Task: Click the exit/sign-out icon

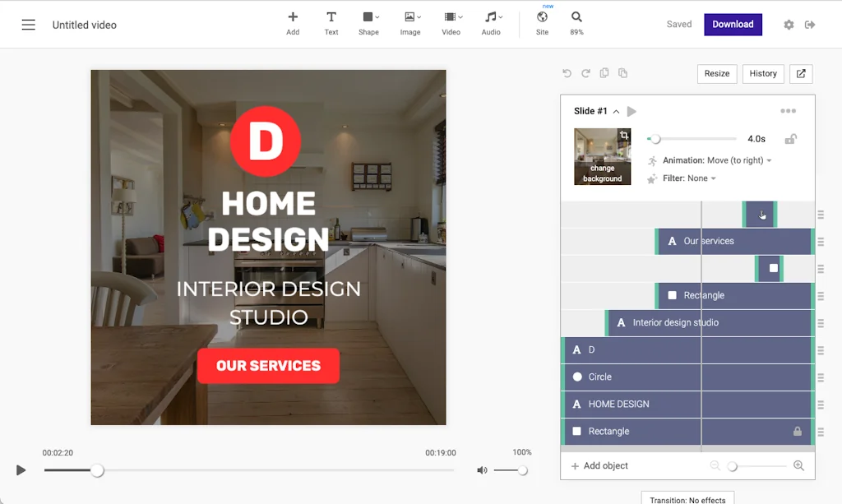Action: click(810, 25)
